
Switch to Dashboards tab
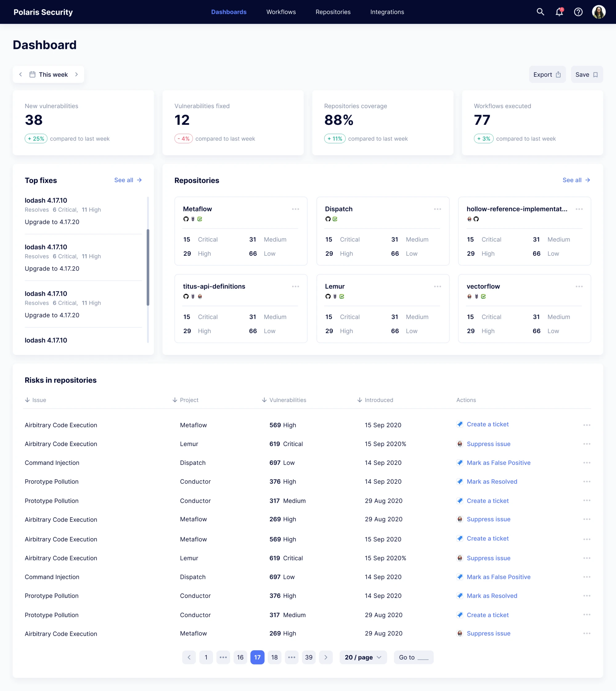[229, 12]
